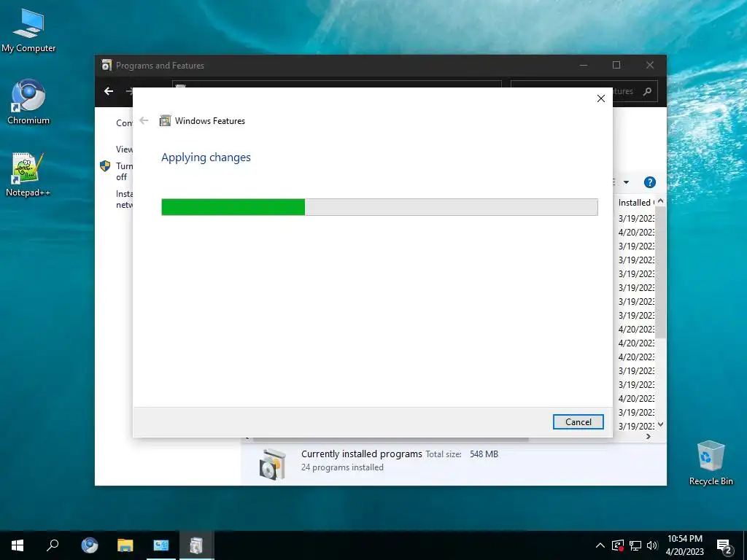
Task: Click the shield icon beside Turn Windows features
Action: point(105,166)
